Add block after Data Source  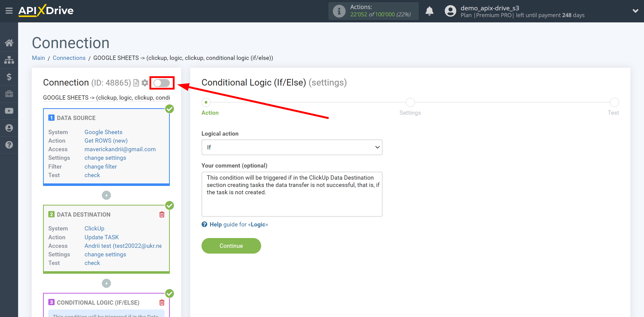point(106,195)
